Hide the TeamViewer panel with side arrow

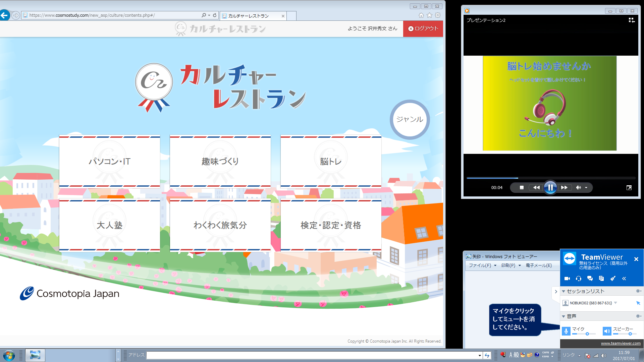coord(556,292)
